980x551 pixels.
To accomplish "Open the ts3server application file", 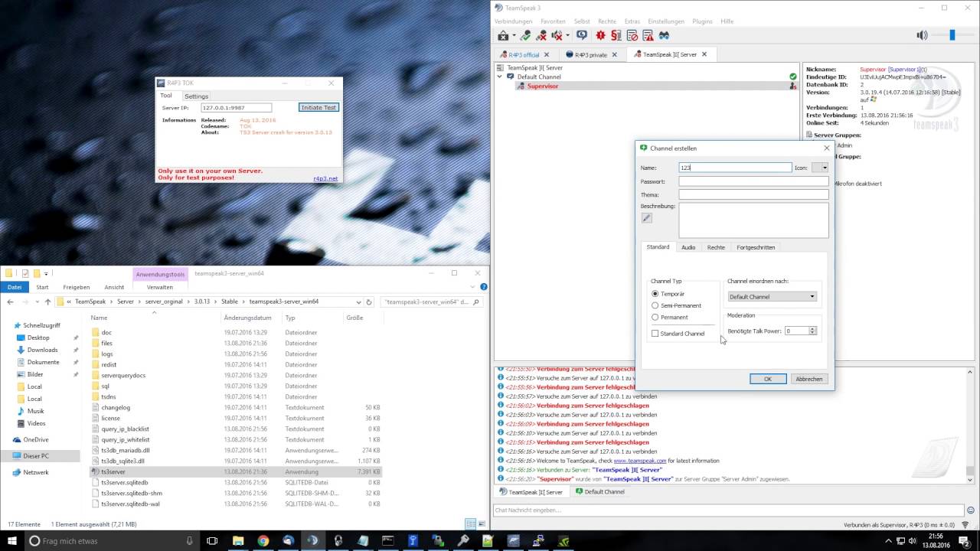I will pos(113,472).
